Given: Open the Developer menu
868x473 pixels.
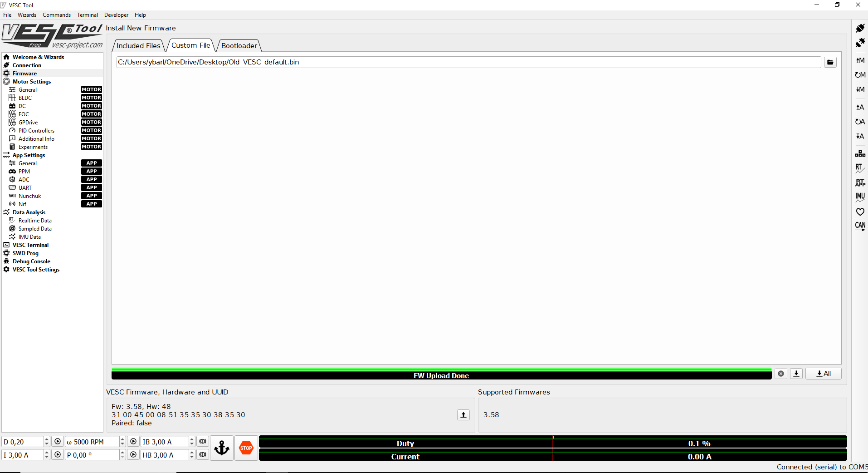Looking at the screenshot, I should [x=116, y=15].
